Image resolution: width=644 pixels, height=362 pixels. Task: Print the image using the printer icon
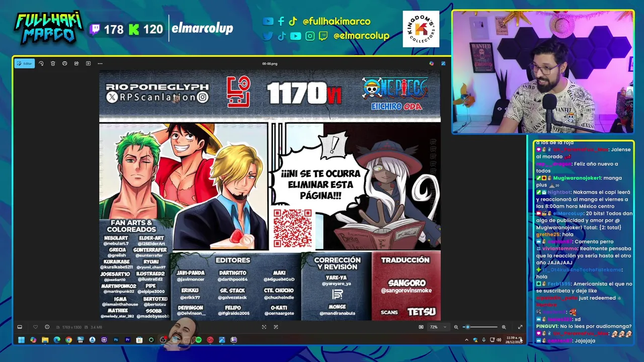point(64,63)
